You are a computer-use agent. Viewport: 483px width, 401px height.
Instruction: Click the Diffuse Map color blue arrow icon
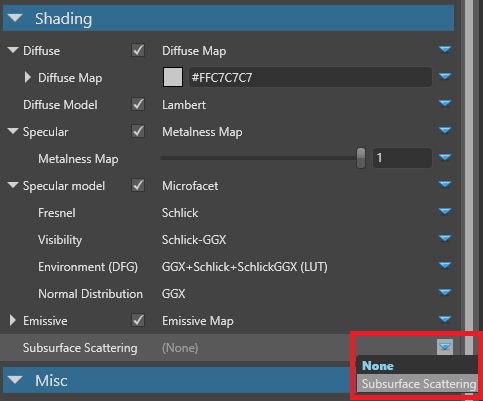(445, 77)
